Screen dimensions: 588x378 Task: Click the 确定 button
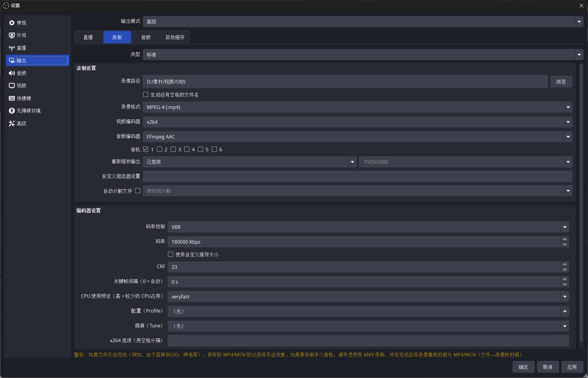[523, 367]
